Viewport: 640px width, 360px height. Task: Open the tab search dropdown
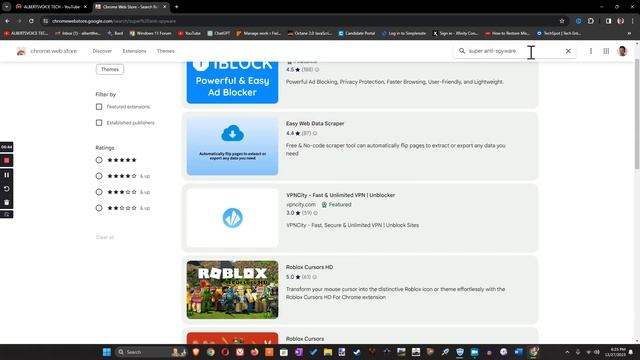7,7
